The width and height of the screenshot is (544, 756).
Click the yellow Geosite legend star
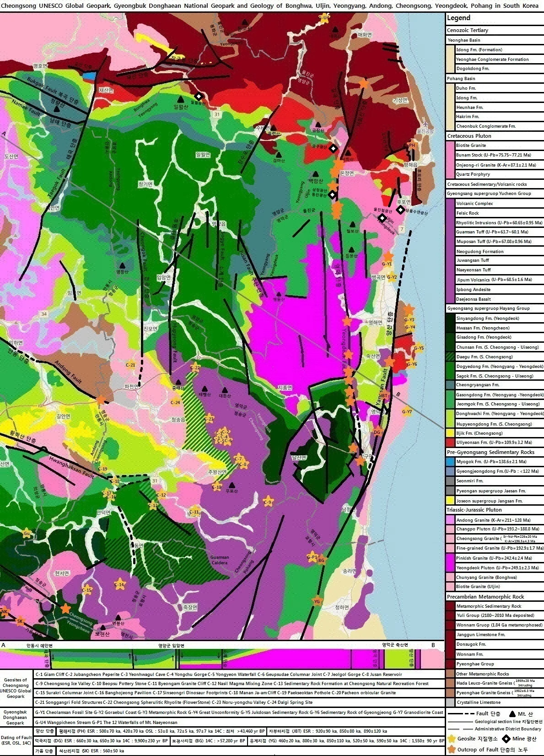[x=452, y=739]
